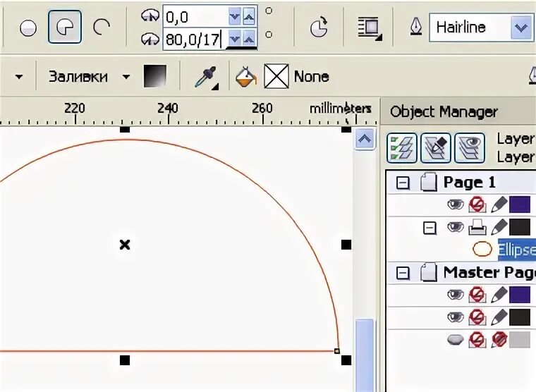The height and width of the screenshot is (392, 536).
Task: Toggle printing of Master Page black-swatch layer
Action: tap(477, 317)
